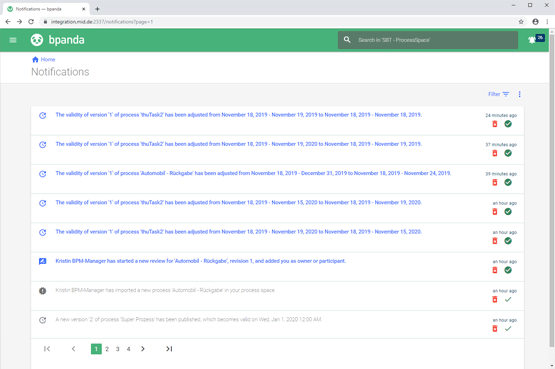Mark the 37 minutes ago notification as read
The width and height of the screenshot is (555, 369).
click(508, 153)
